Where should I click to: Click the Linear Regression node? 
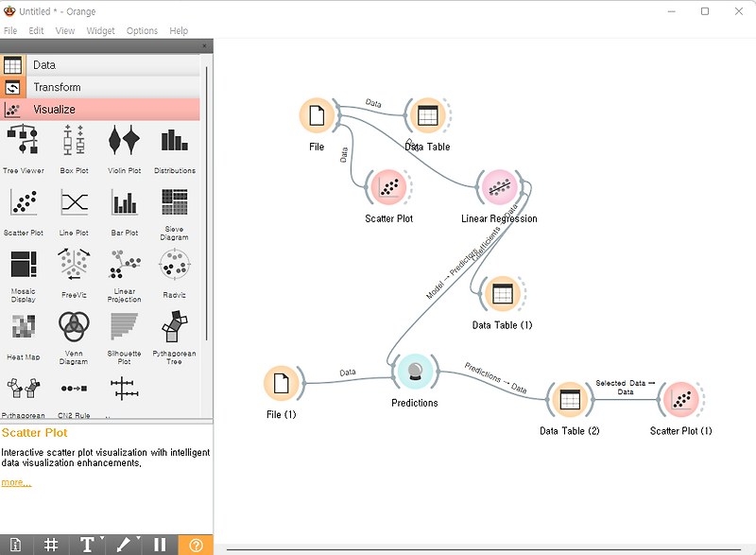point(500,187)
